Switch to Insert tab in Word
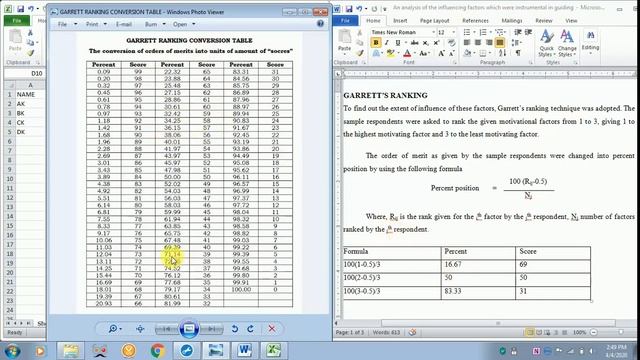Viewport: 640px width, 360px height. 400,20
